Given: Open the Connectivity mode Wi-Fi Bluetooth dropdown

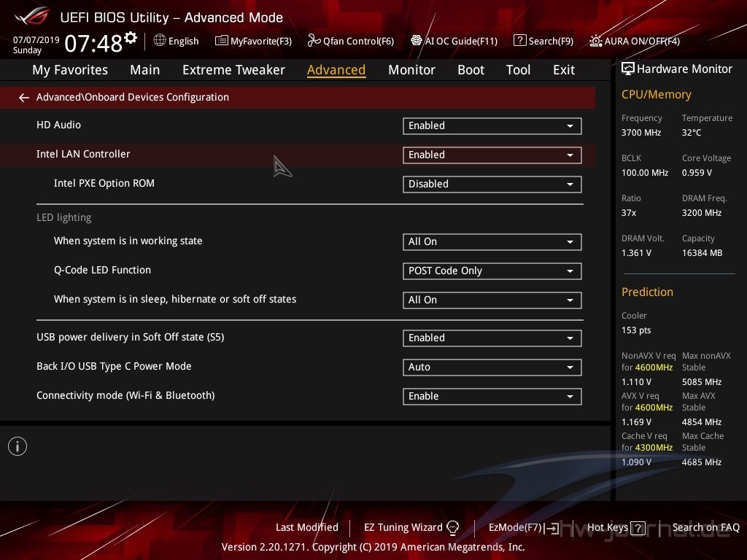Looking at the screenshot, I should [x=492, y=396].
